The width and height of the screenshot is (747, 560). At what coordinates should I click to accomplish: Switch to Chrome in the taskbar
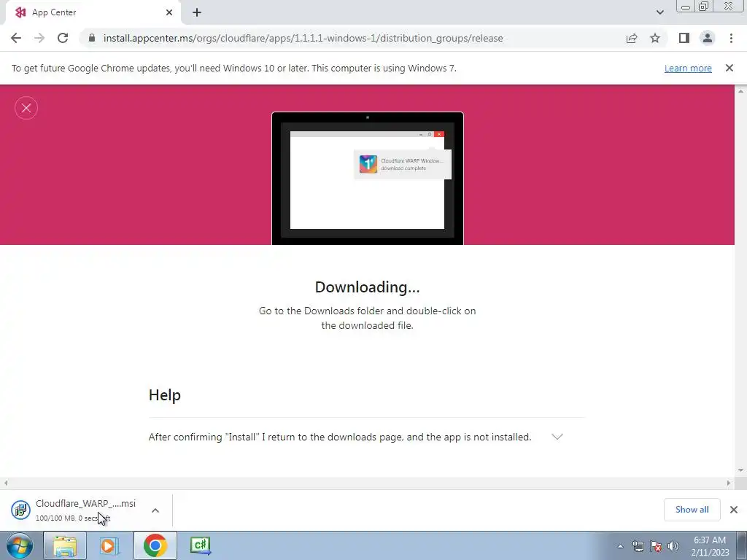pos(155,545)
